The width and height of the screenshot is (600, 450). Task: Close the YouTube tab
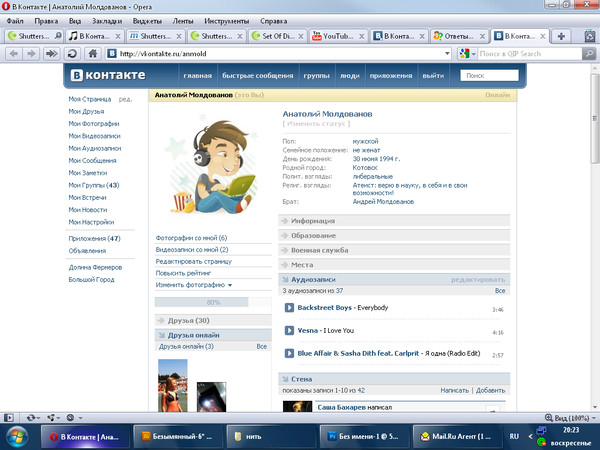362,36
